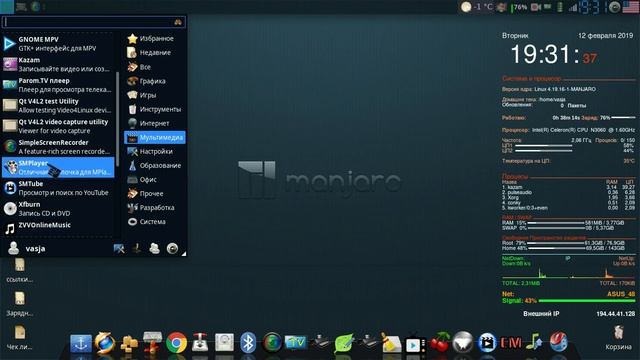The image size is (640, 360).
Task: Launch ZVVOnlineMusic from the menu
Action: click(58, 228)
